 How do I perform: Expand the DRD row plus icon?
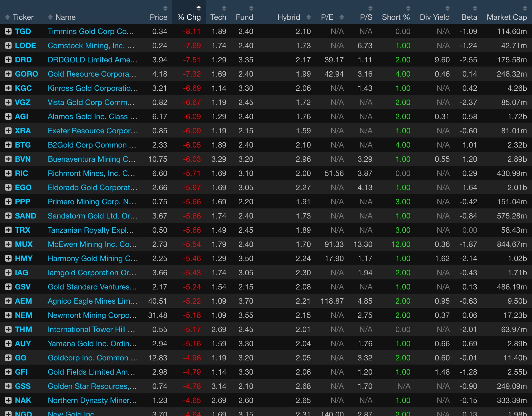tap(8, 60)
